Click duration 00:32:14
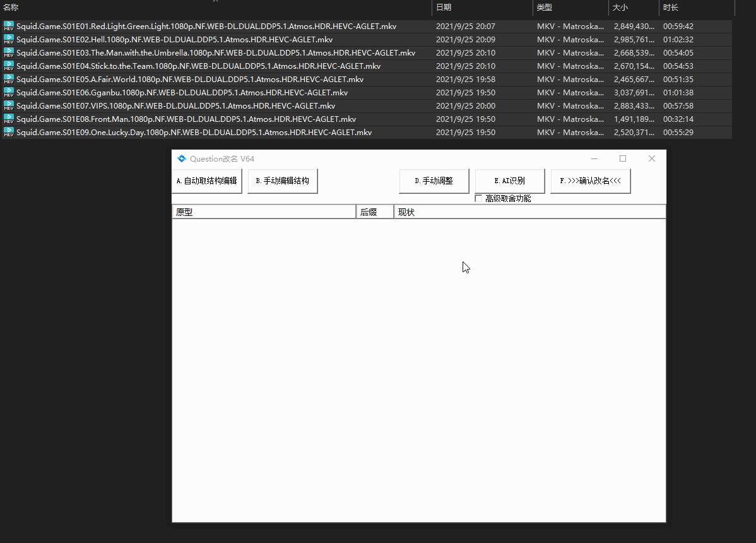Screen dimensions: 756x543 pyautogui.click(x=678, y=119)
